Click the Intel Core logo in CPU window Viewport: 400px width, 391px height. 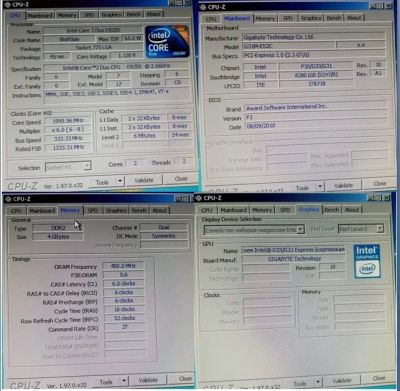coord(167,42)
